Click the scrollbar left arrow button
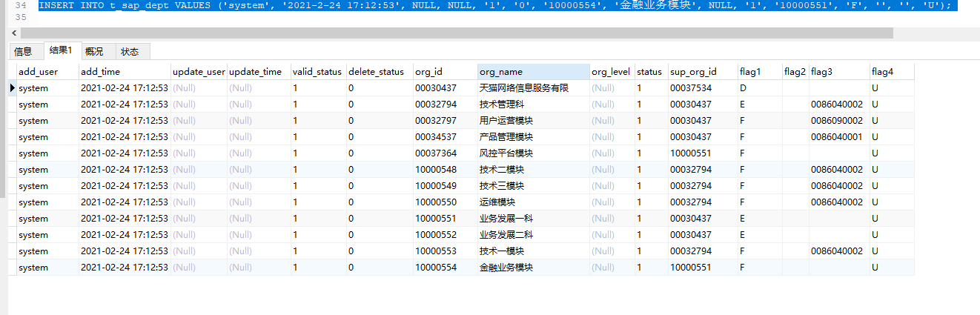The height and width of the screenshot is (315, 980). (16, 33)
